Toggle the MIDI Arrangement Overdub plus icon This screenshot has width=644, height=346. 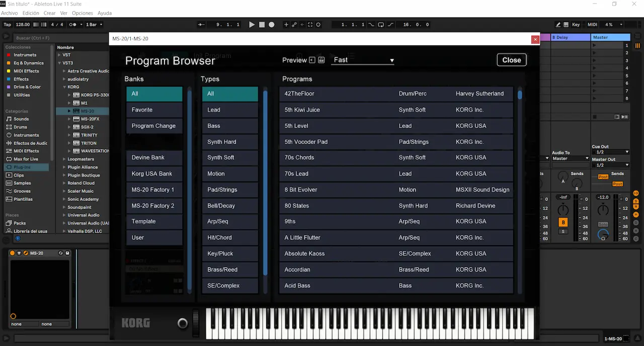pyautogui.click(x=286, y=24)
